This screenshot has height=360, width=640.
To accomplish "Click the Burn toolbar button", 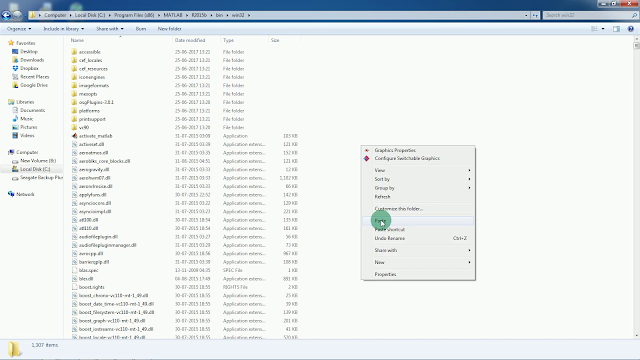I will pyautogui.click(x=141, y=29).
